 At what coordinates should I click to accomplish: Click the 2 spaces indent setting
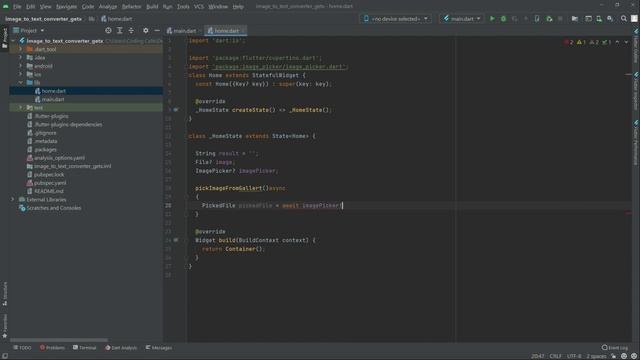tap(596, 356)
